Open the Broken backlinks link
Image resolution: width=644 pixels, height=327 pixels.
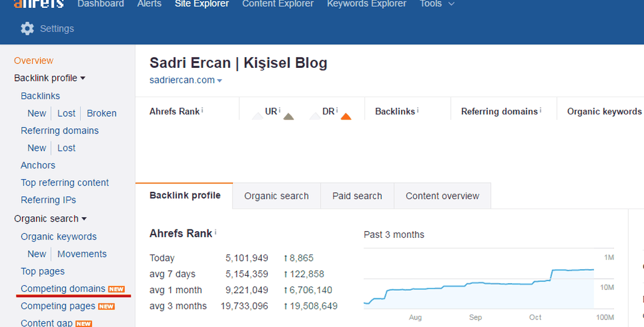pyautogui.click(x=102, y=113)
